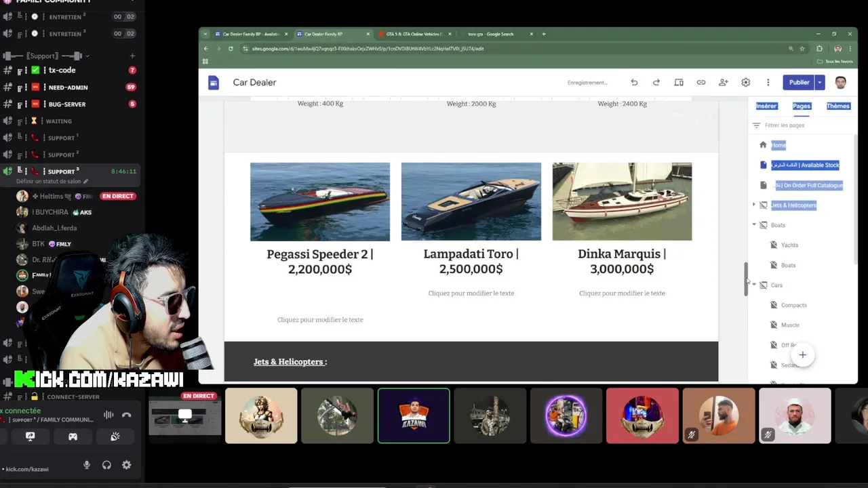This screenshot has width=868, height=488.
Task: Share your screen in Discord
Action: [x=31, y=436]
